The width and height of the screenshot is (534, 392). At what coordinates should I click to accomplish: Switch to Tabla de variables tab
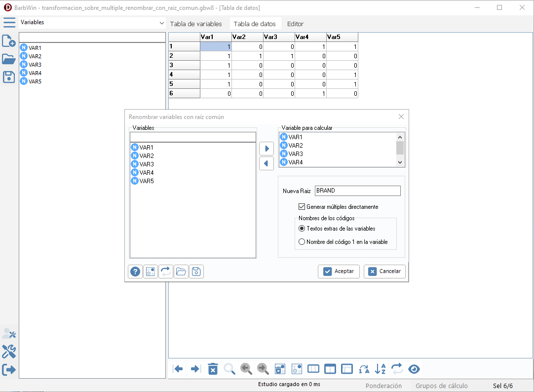tap(196, 24)
